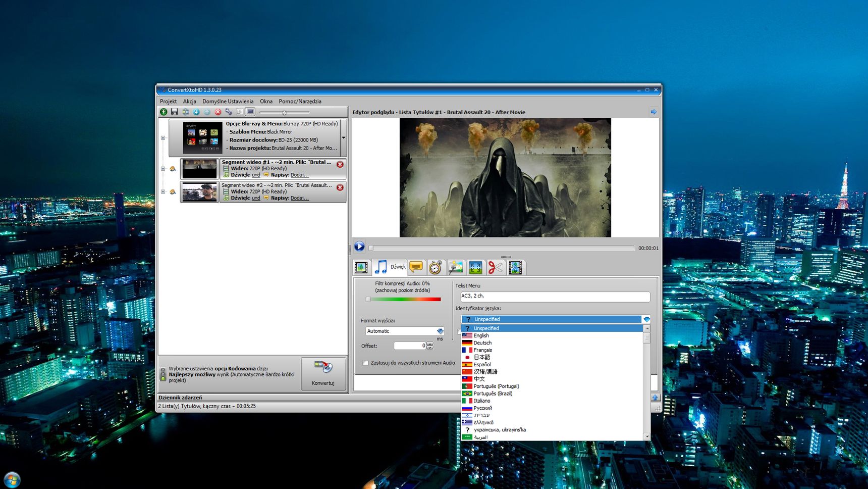The width and height of the screenshot is (868, 489).
Task: Expand the Blu-ray options tree node
Action: [x=163, y=138]
